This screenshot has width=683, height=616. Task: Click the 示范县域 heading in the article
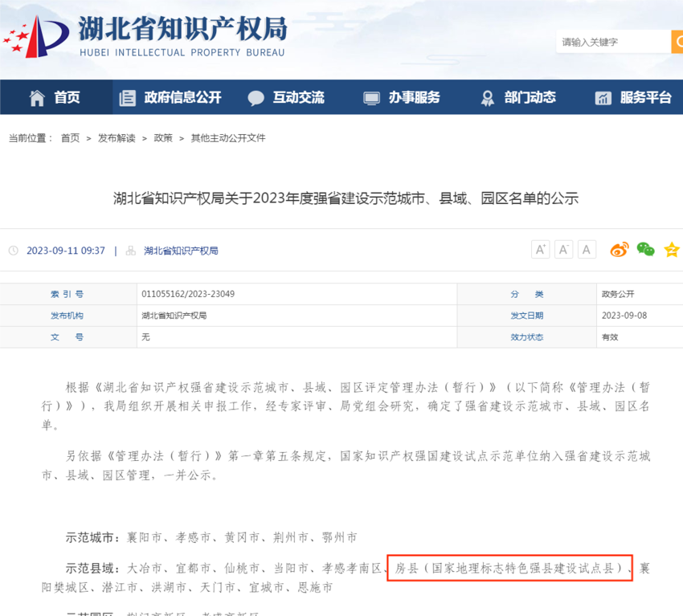coord(92,568)
